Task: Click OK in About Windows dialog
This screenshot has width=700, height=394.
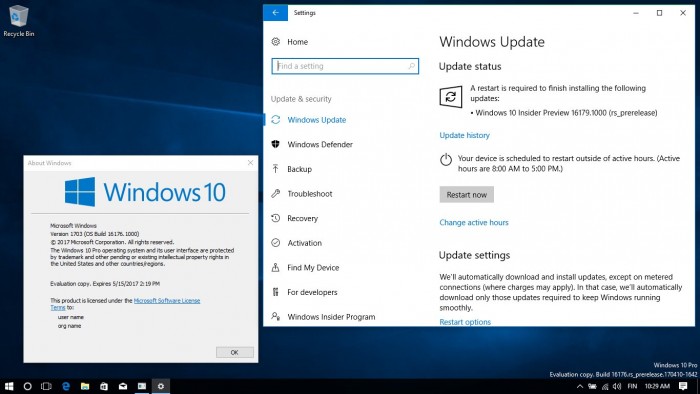Action: [x=235, y=352]
